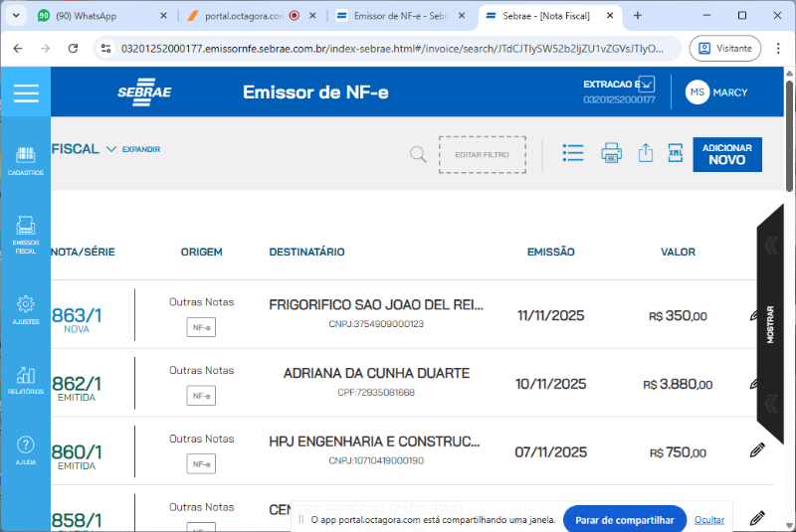Click the search magnifier icon
Screen dimensions: 796x532
tap(418, 154)
